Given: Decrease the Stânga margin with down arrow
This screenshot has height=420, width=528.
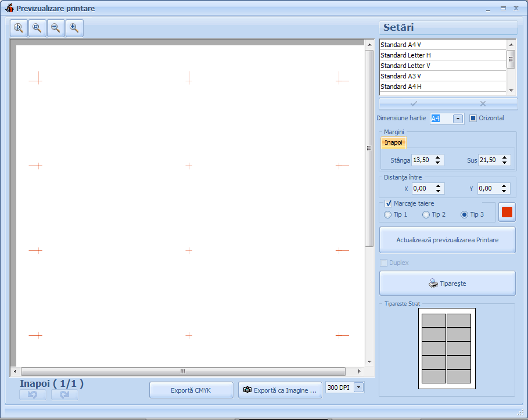Looking at the screenshot, I should click(437, 163).
